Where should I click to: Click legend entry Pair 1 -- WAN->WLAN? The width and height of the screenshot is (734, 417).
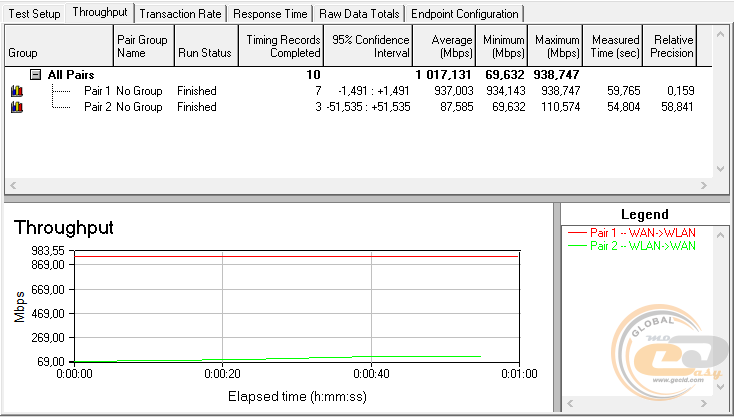[x=631, y=233]
